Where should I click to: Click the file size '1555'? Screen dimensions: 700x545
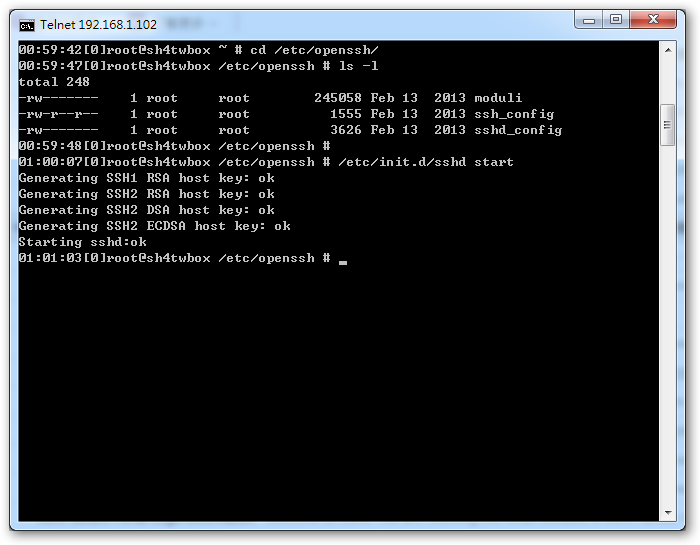point(346,114)
